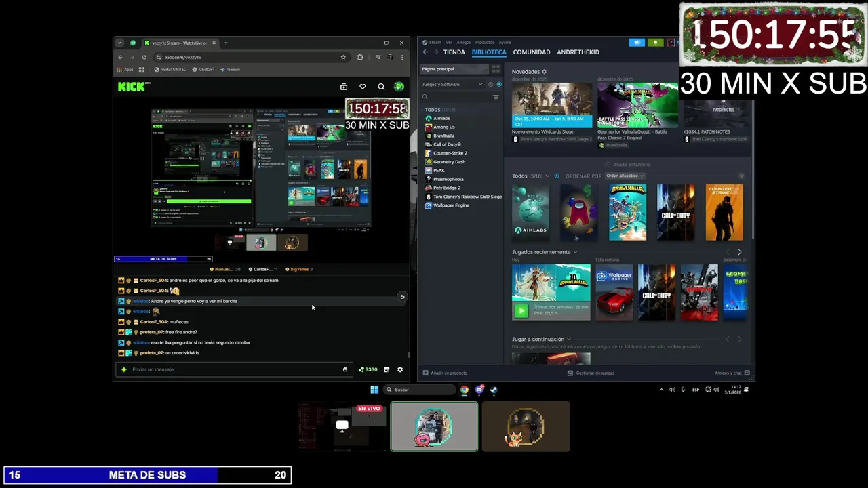The height and width of the screenshot is (488, 868).
Task: Open Kick chat settings gear
Action: coord(400,369)
